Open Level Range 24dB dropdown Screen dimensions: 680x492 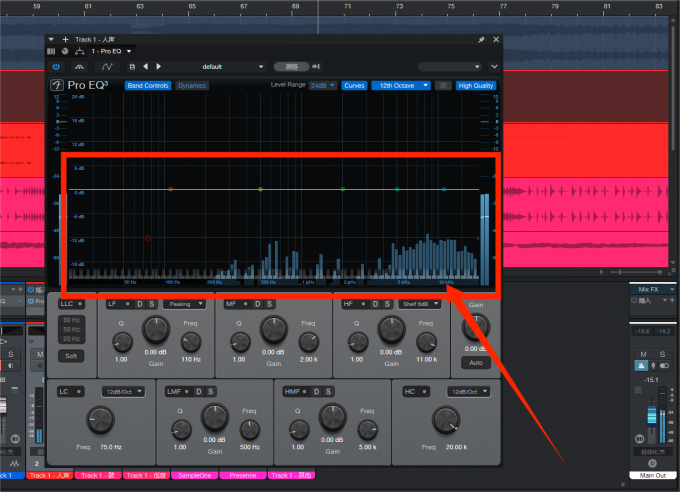pos(323,85)
